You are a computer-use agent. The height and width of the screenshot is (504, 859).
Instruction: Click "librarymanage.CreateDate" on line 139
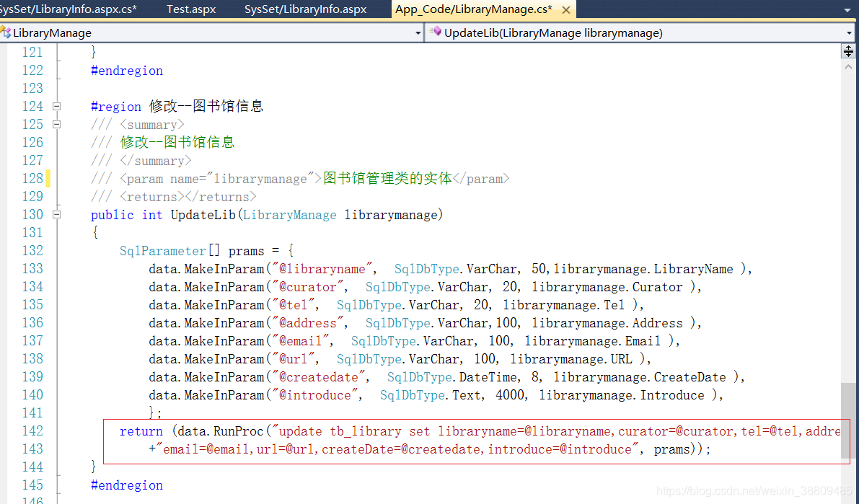[639, 377]
